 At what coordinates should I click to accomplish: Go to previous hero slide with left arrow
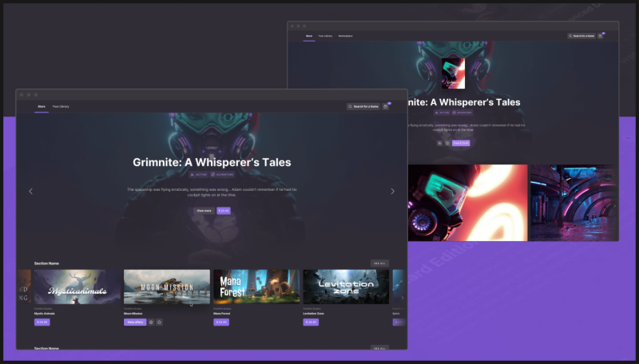tap(30, 191)
